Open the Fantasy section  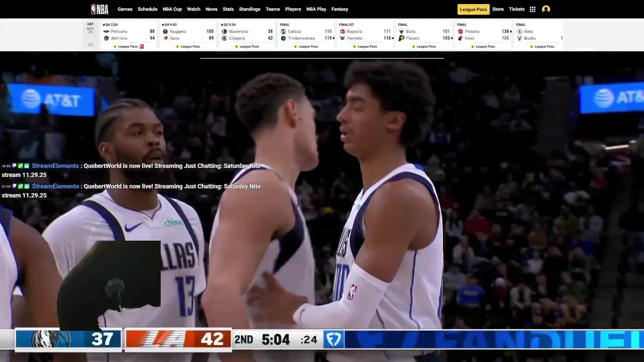(340, 9)
